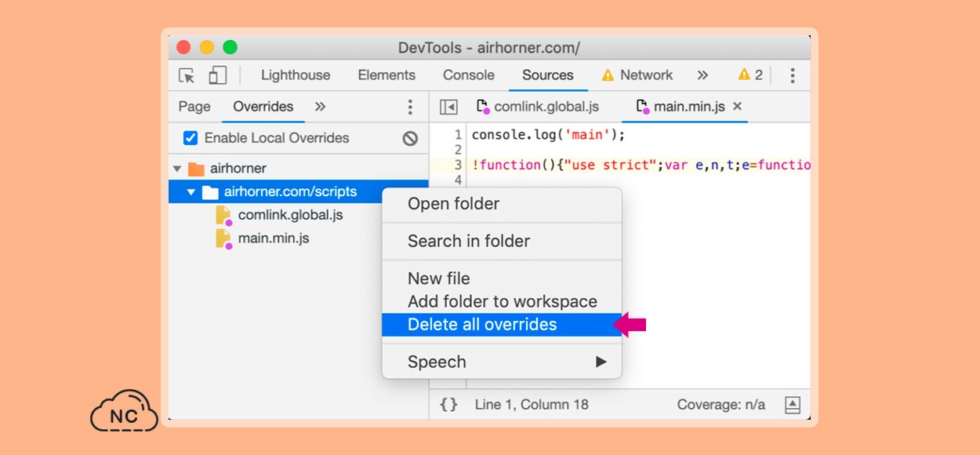Choose Add folder to workspace
The height and width of the screenshot is (455, 980).
[x=502, y=302]
